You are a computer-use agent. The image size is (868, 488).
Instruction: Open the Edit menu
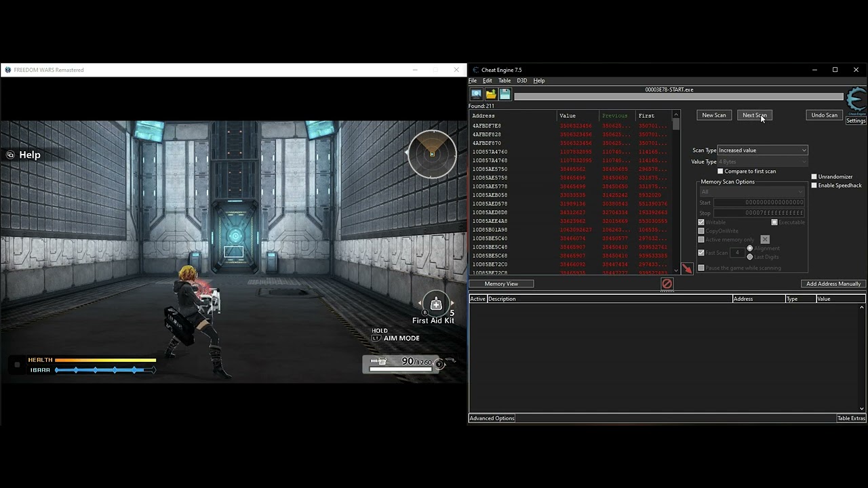click(488, 81)
